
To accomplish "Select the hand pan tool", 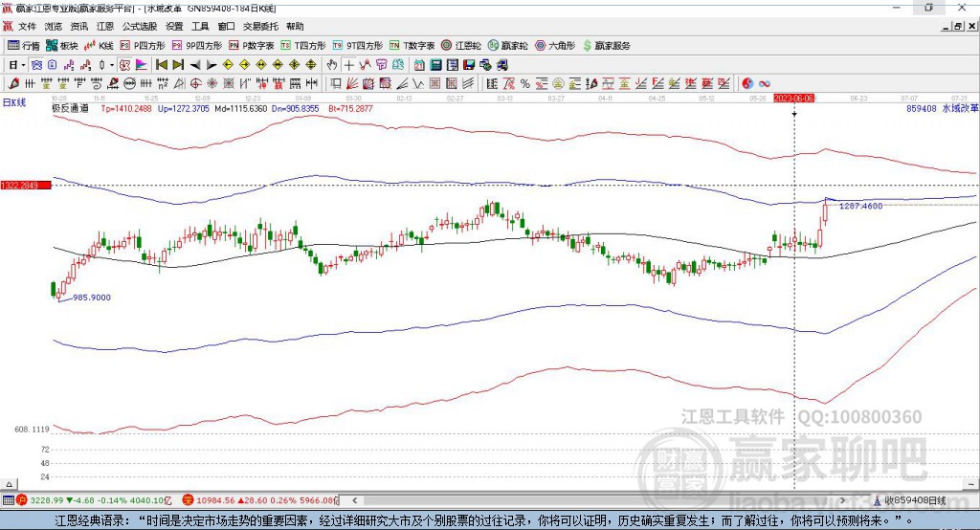I will tap(332, 65).
